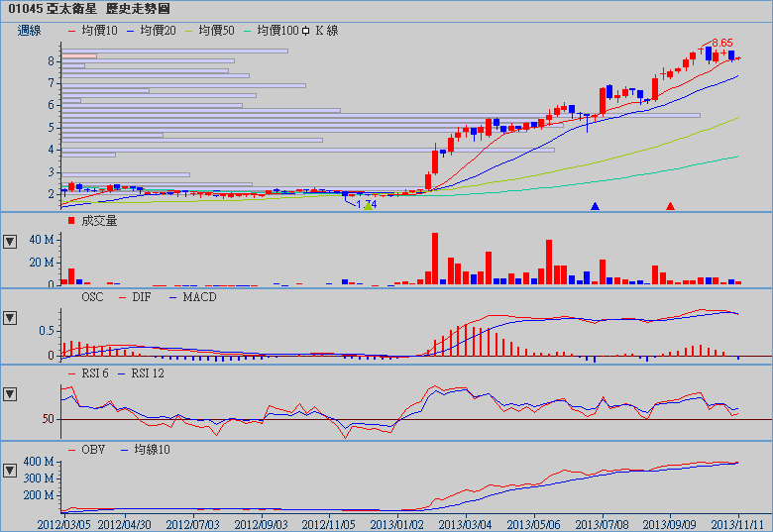Image resolution: width=773 pixels, height=532 pixels.
Task: Select the 週線 weekly period label
Action: pyautogui.click(x=30, y=32)
